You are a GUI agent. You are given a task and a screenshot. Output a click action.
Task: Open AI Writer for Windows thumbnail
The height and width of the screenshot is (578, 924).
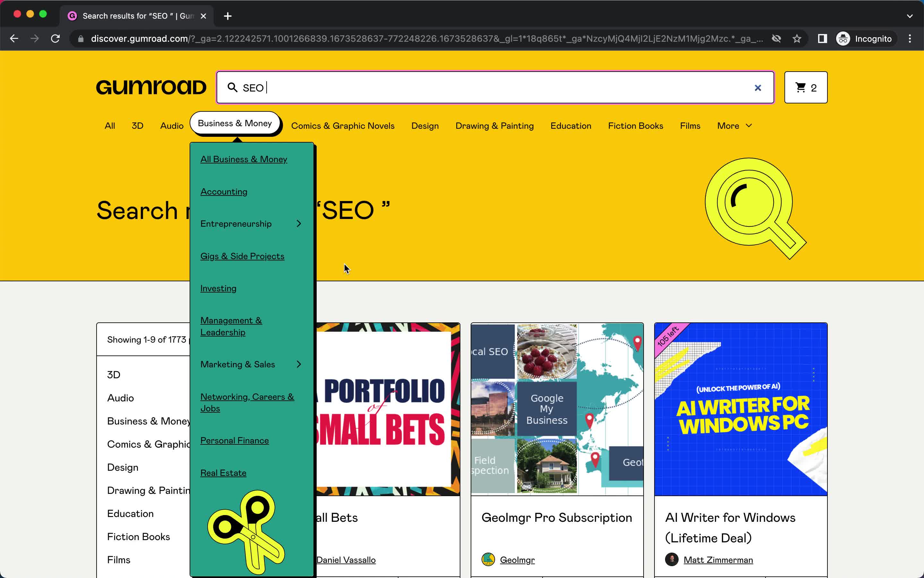tap(741, 409)
